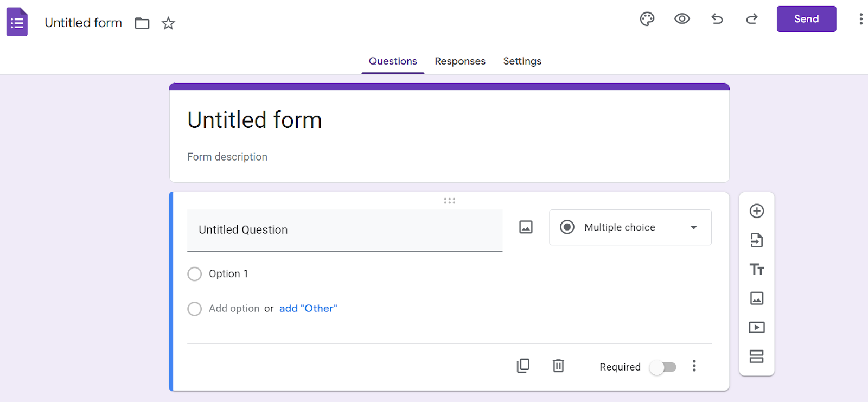Open the Settings tab
The image size is (868, 402).
point(522,61)
